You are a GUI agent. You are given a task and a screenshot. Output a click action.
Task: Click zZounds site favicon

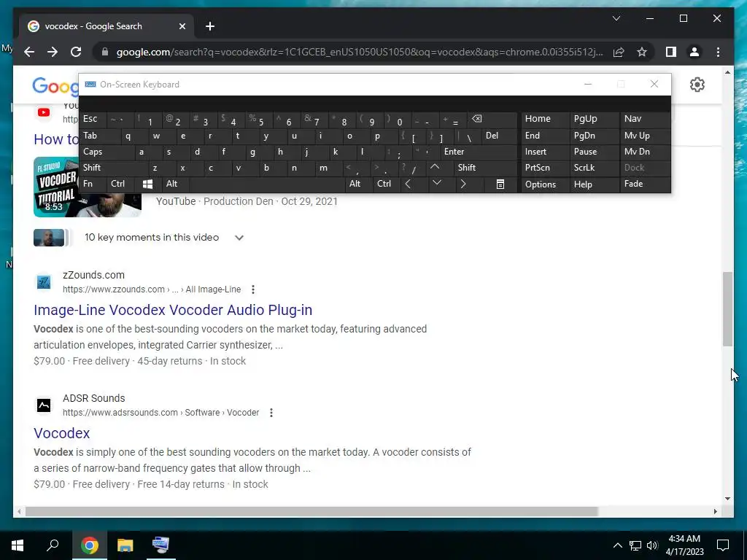coord(44,282)
